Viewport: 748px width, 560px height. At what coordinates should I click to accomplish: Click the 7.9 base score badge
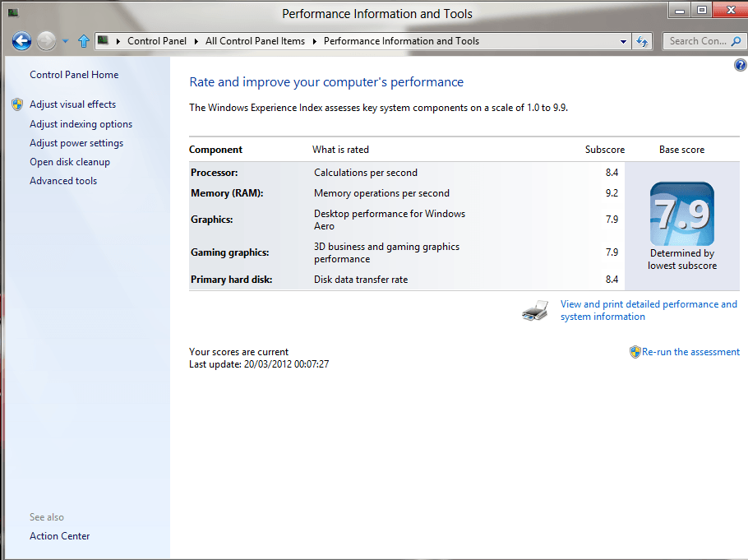coord(682,214)
